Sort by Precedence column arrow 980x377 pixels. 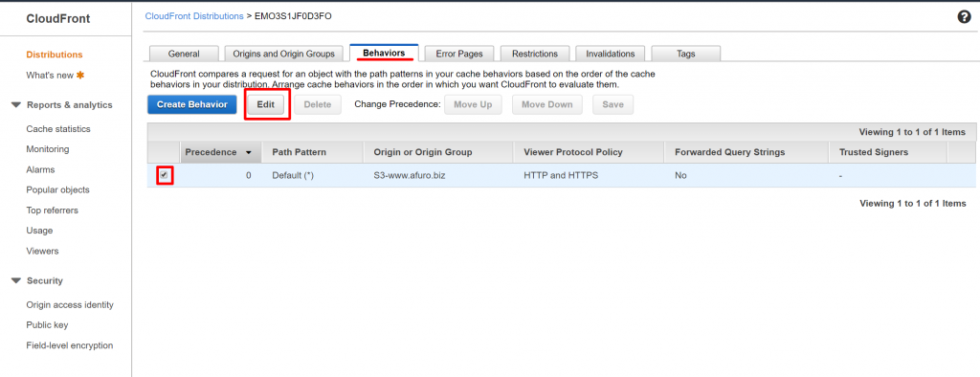click(248, 152)
